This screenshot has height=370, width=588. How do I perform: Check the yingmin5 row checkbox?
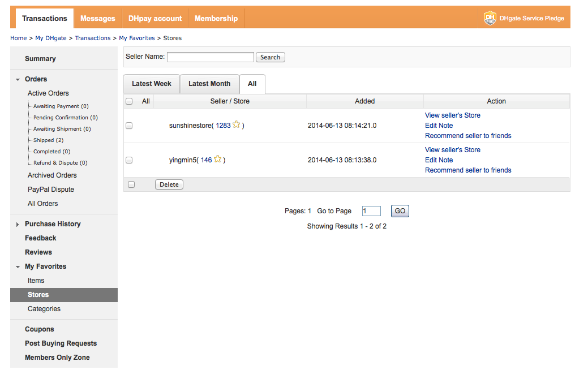tap(130, 160)
